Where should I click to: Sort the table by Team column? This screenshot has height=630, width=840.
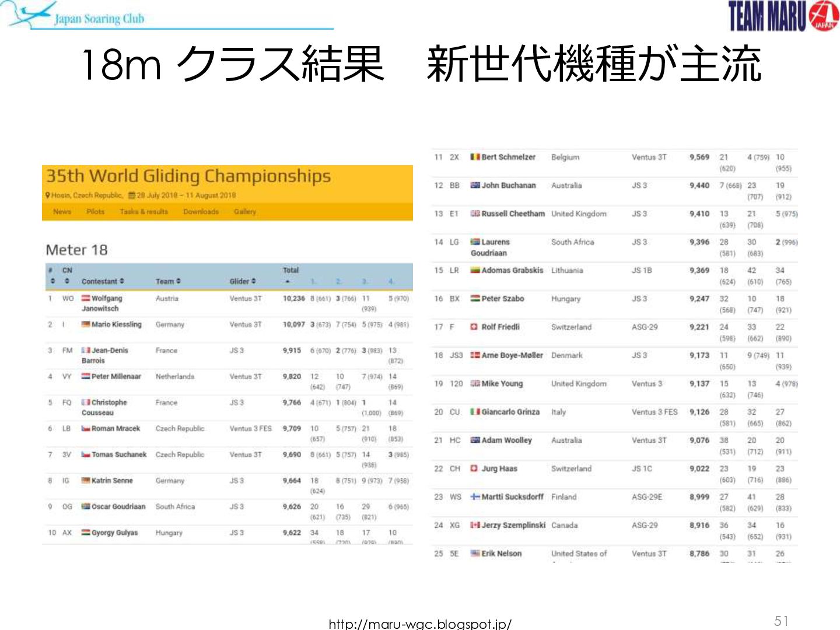(168, 281)
